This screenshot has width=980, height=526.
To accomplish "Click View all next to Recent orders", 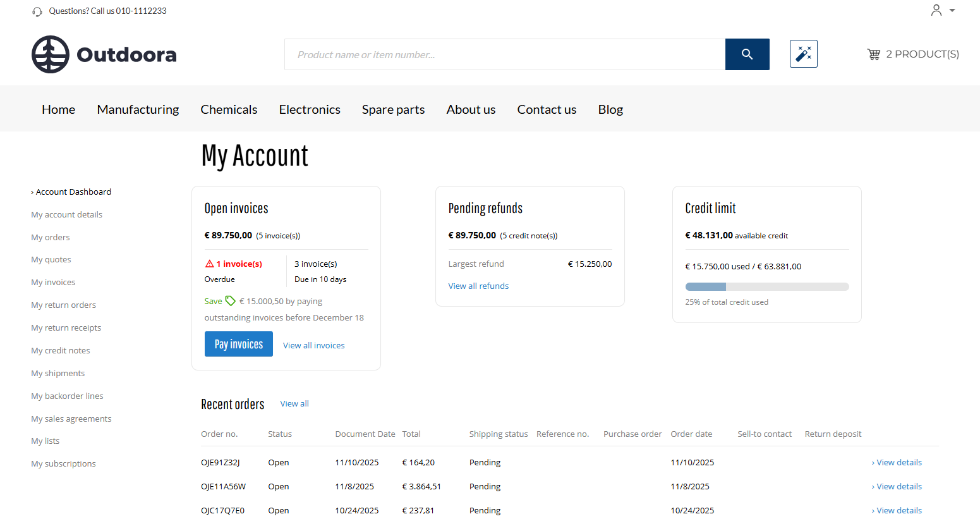I will tap(294, 403).
